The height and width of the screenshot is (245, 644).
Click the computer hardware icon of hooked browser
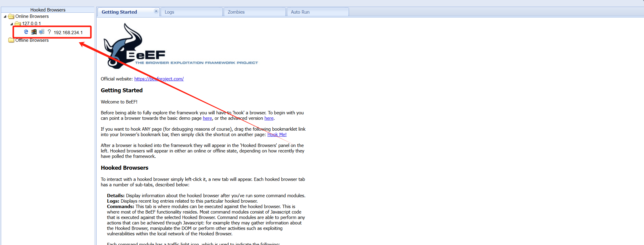[x=42, y=32]
